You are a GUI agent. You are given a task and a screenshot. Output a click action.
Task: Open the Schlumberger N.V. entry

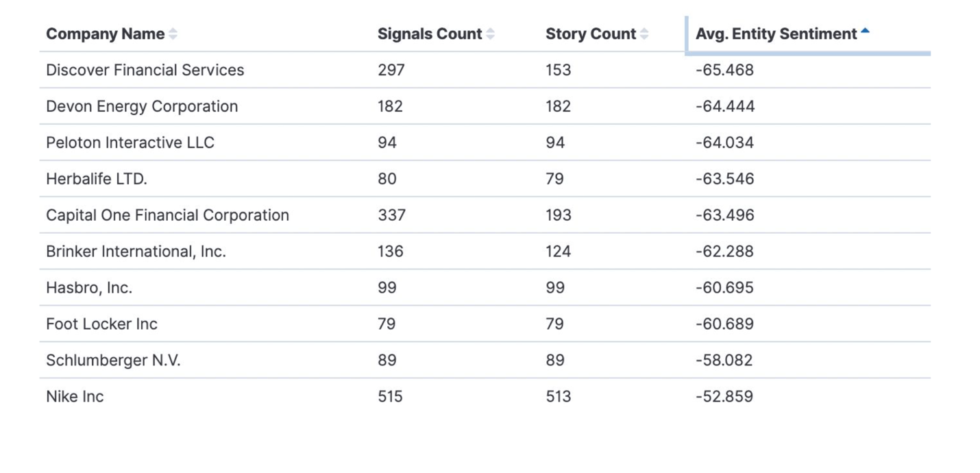pos(113,361)
